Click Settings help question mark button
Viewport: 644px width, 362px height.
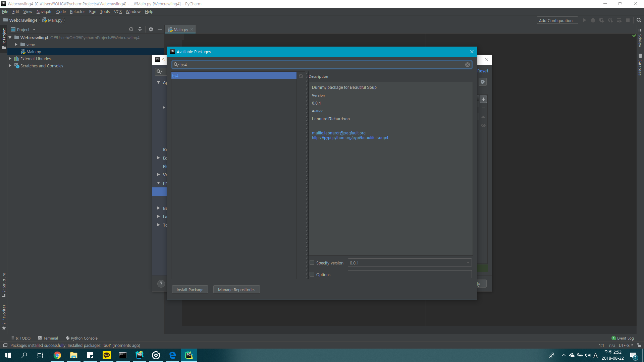[161, 284]
